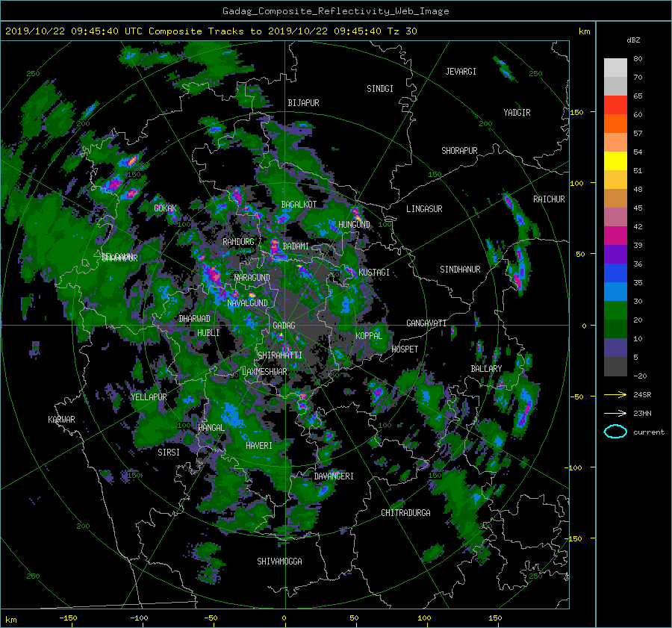Click the dBZ legend heading
Screen dimensions: 672x628
click(633, 40)
